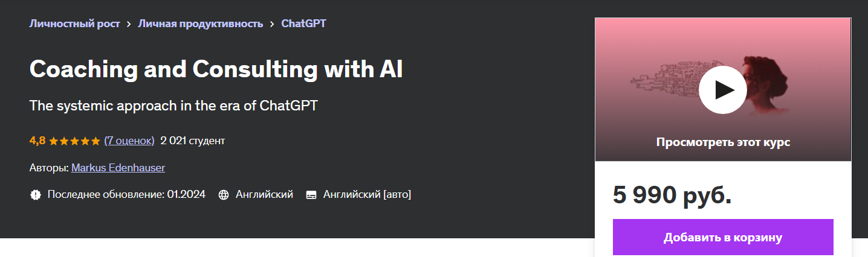868x257 pixels.
Task: Open the Личностный рост breadcrumb category
Action: (x=74, y=24)
